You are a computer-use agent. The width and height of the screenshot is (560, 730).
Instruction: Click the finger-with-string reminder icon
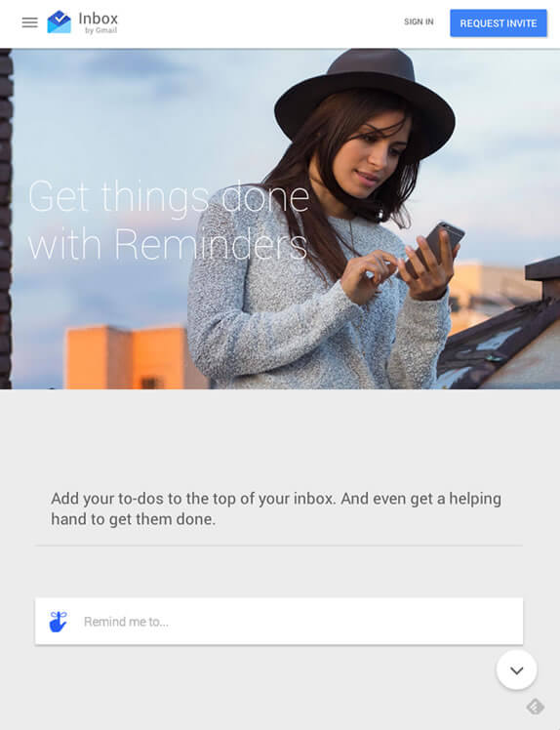coord(59,622)
